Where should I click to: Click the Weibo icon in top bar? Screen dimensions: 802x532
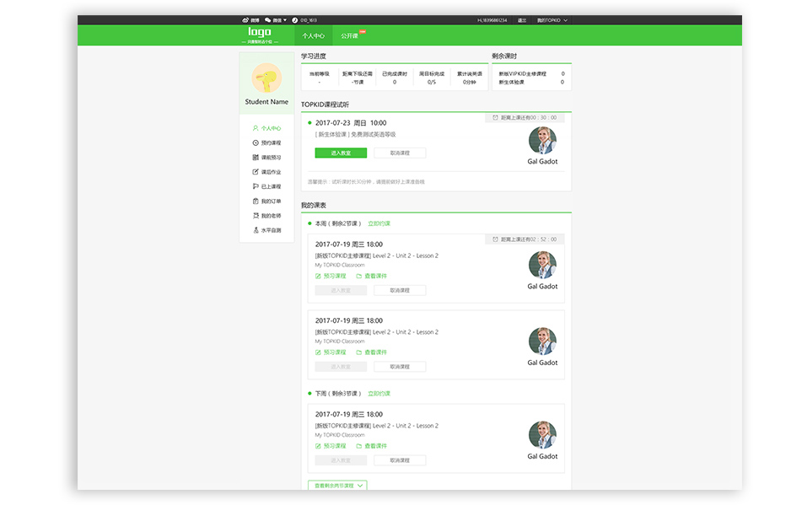coord(245,20)
